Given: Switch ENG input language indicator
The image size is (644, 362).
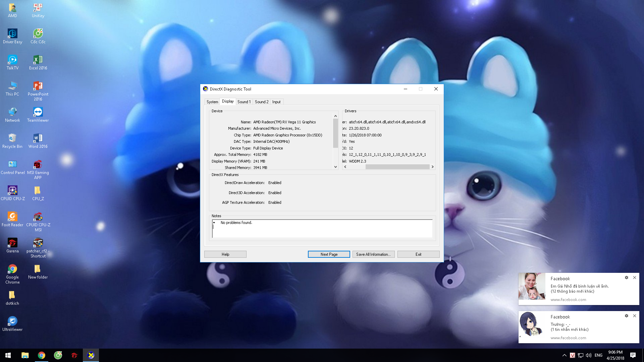Looking at the screenshot, I should (598, 355).
